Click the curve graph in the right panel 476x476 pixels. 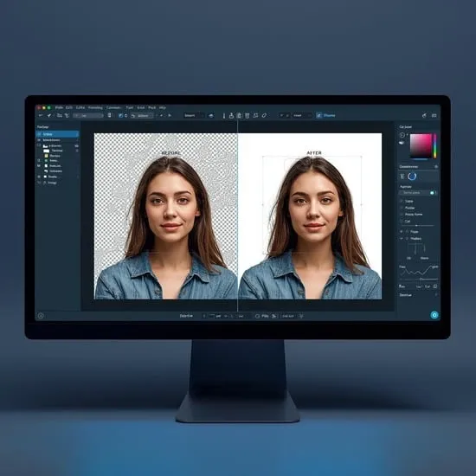coord(419,271)
